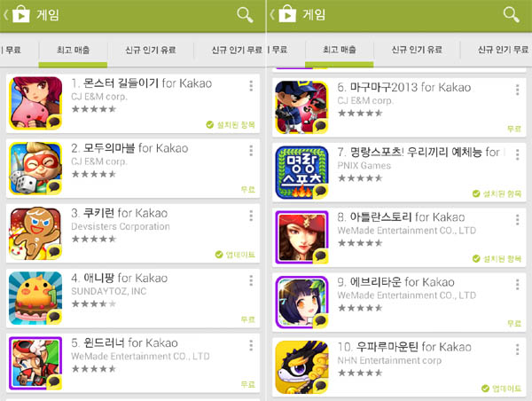Open overflow menu for 몬스터 길들이기 for Kakao

click(251, 86)
